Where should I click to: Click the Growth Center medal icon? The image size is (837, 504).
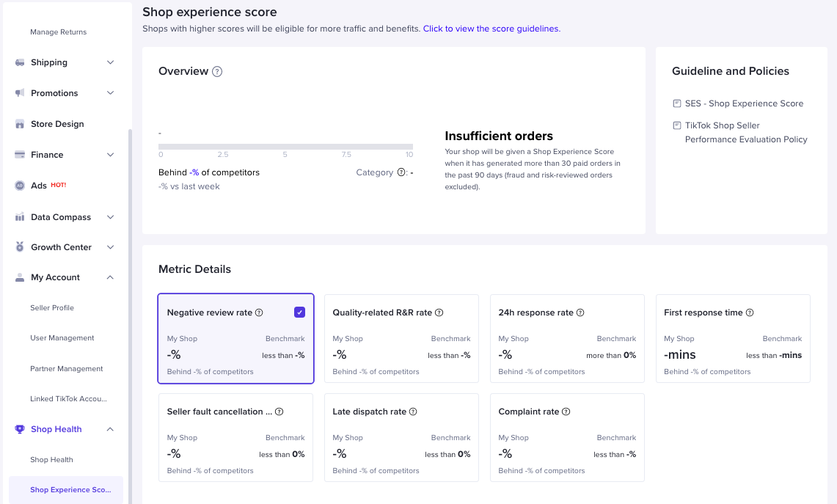20,247
